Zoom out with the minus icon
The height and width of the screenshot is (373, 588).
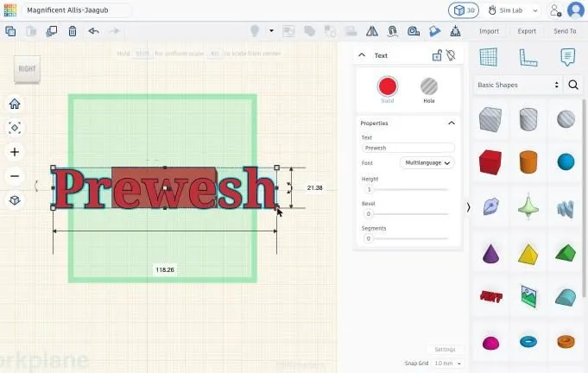point(15,176)
